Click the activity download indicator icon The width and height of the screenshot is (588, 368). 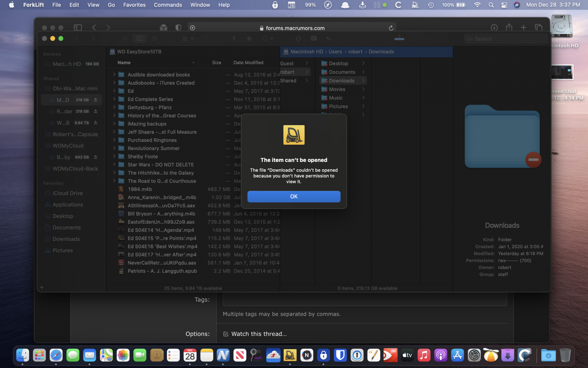tap(399, 38)
